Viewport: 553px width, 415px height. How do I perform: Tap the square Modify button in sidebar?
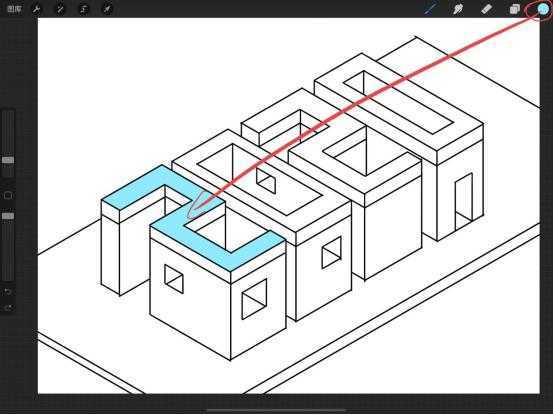[8, 195]
